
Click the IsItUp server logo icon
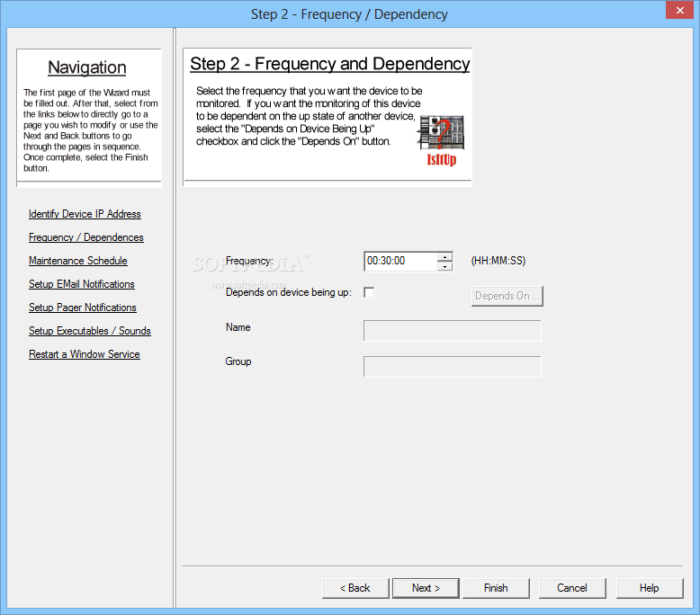pyautogui.click(x=441, y=140)
